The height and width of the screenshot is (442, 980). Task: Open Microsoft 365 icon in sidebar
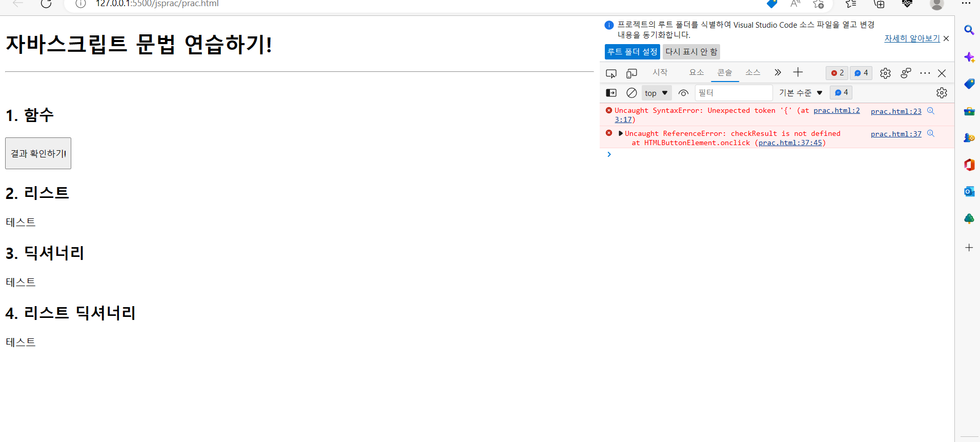point(969,165)
